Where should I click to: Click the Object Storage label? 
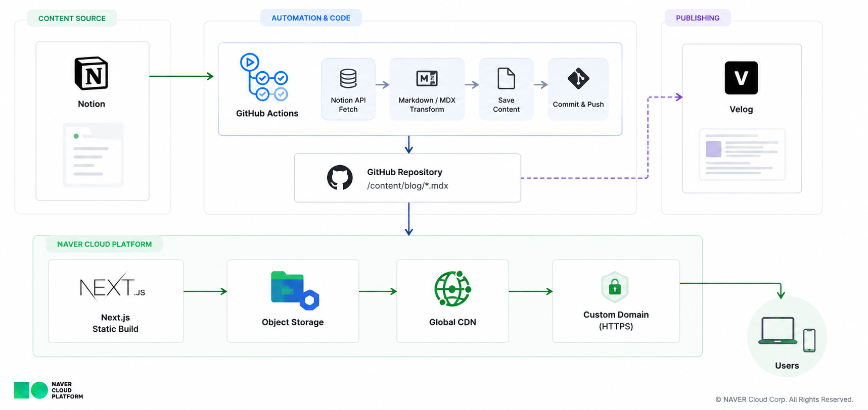point(293,322)
